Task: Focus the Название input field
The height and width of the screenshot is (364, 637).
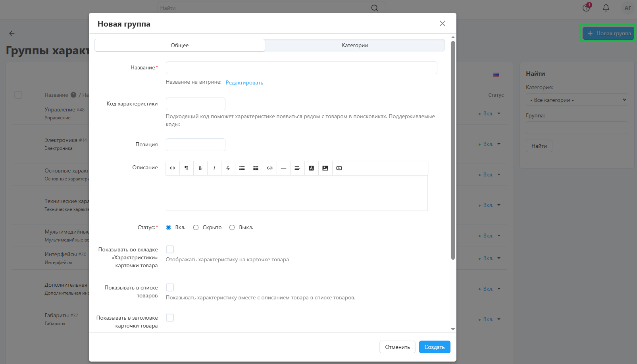Action: point(302,68)
